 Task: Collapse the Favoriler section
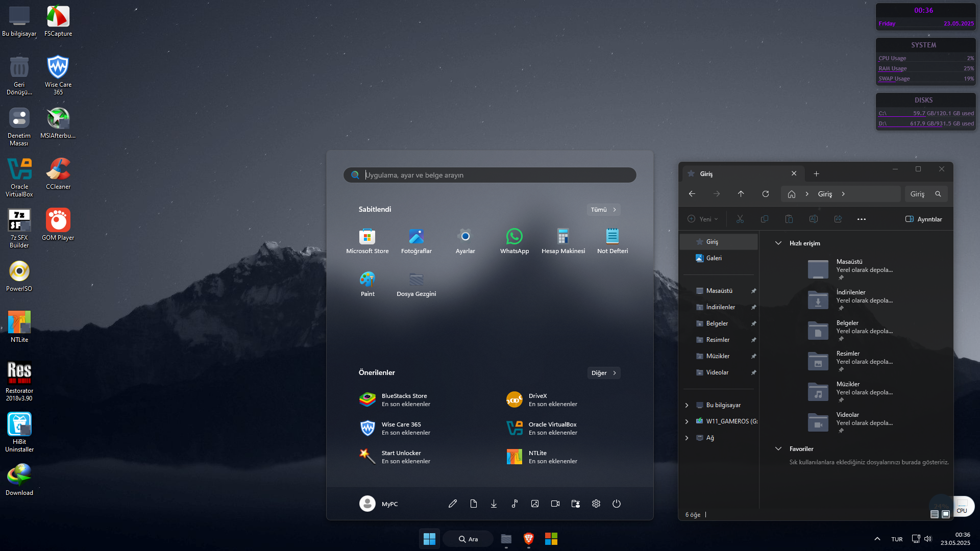[x=778, y=449]
